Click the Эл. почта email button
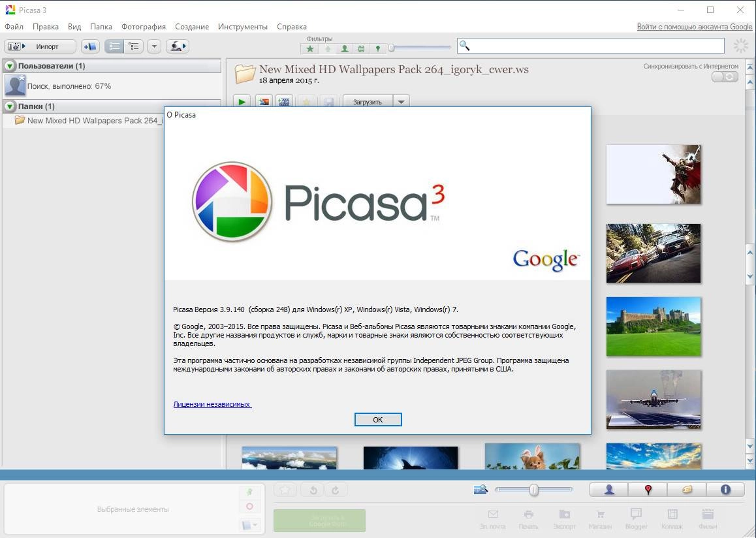This screenshot has height=538, width=756. [x=493, y=518]
